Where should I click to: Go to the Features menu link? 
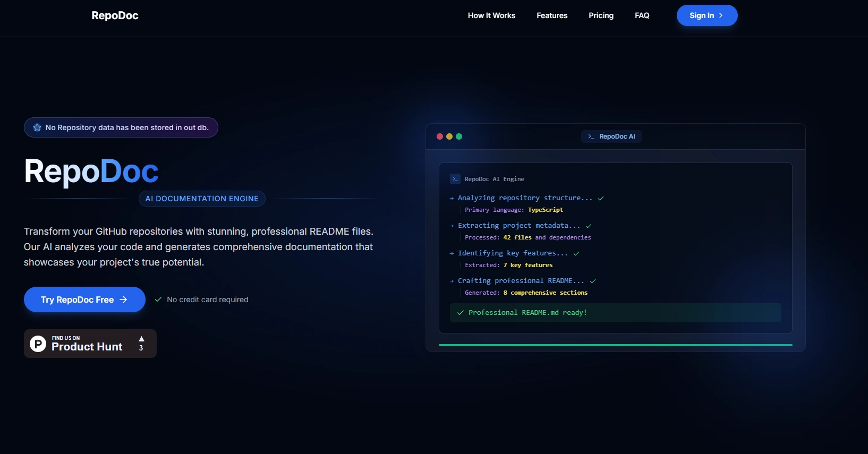552,15
